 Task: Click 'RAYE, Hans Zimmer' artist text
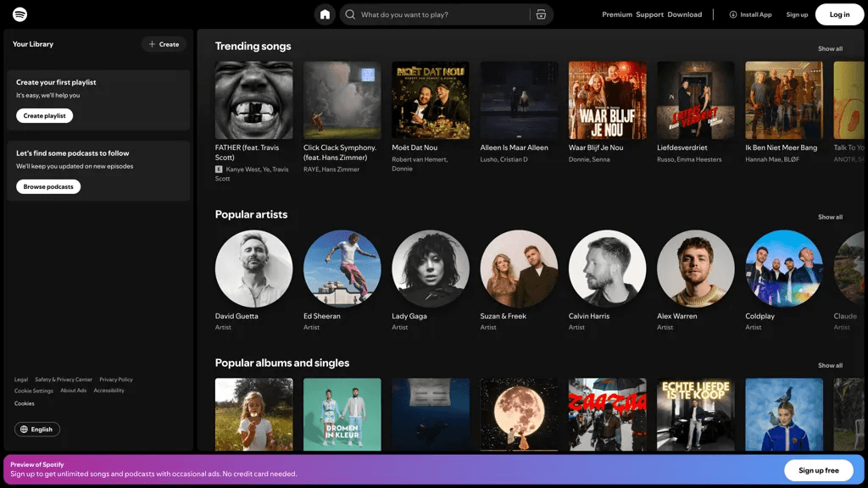(x=331, y=169)
